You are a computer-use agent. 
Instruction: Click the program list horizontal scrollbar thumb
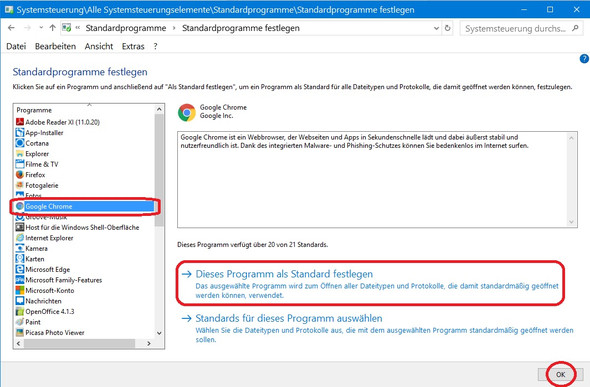tap(79, 343)
